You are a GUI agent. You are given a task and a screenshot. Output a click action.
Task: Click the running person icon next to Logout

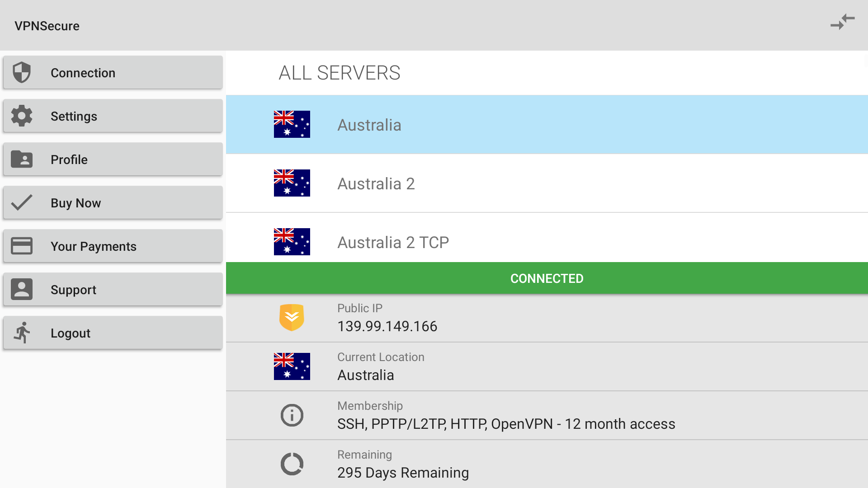(x=22, y=333)
